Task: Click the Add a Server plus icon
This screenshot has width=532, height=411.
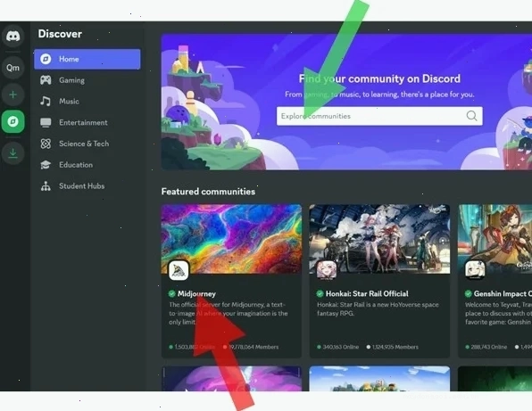Action: click(x=12, y=95)
